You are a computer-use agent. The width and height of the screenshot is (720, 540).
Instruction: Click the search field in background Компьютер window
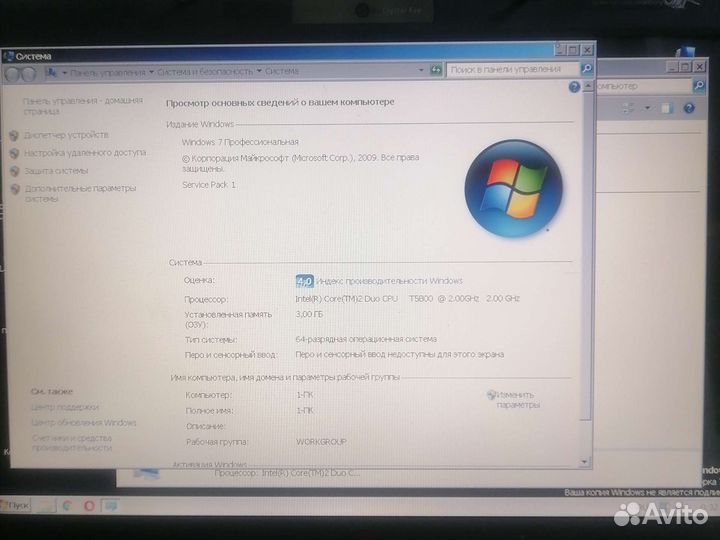point(644,86)
